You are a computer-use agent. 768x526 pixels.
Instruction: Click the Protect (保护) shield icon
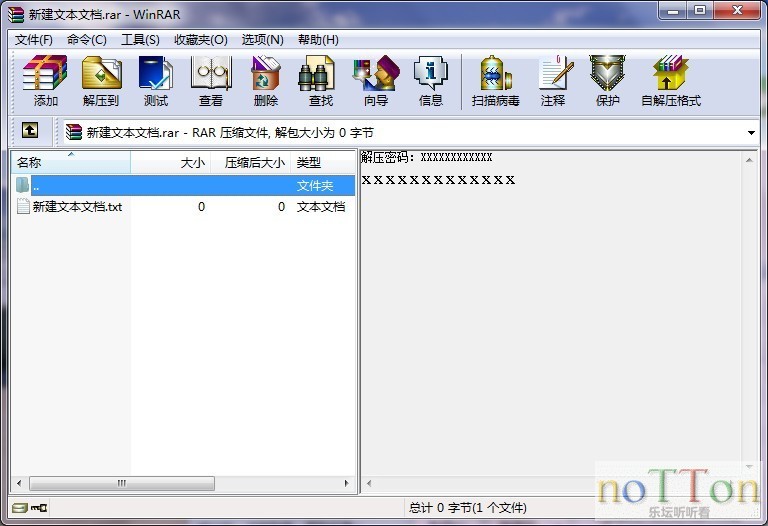(x=607, y=81)
